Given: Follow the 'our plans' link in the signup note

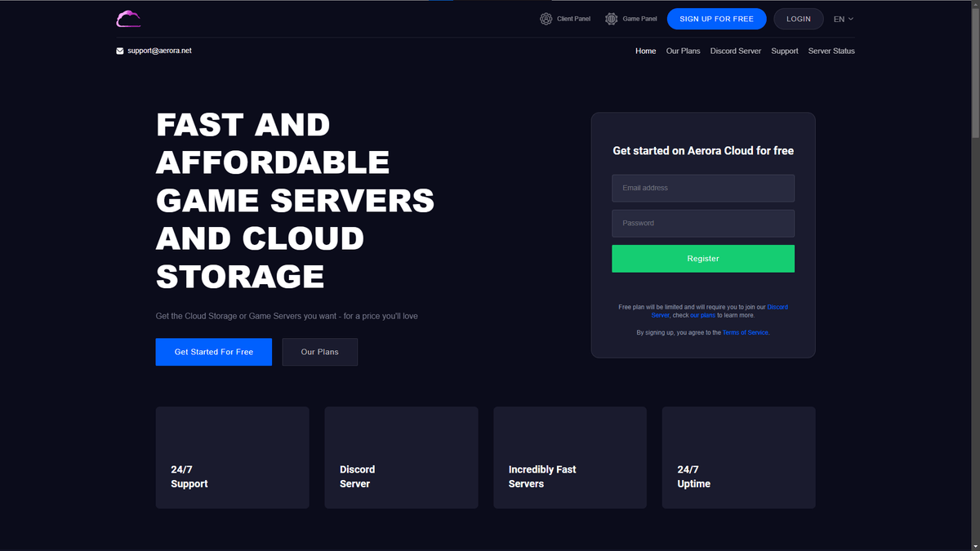Looking at the screenshot, I should tap(702, 315).
